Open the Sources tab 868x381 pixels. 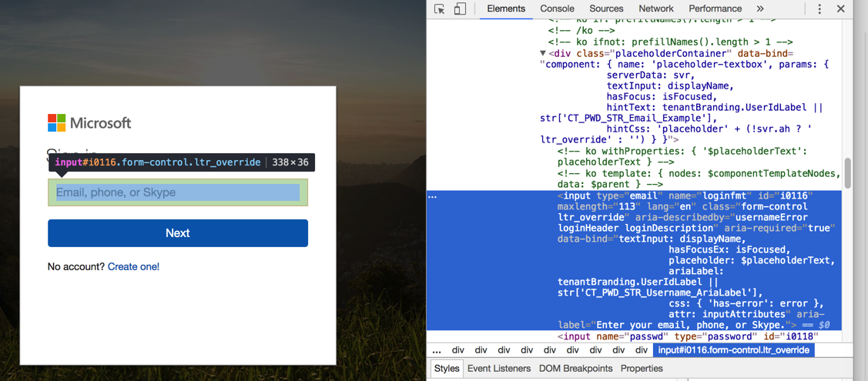tap(606, 8)
